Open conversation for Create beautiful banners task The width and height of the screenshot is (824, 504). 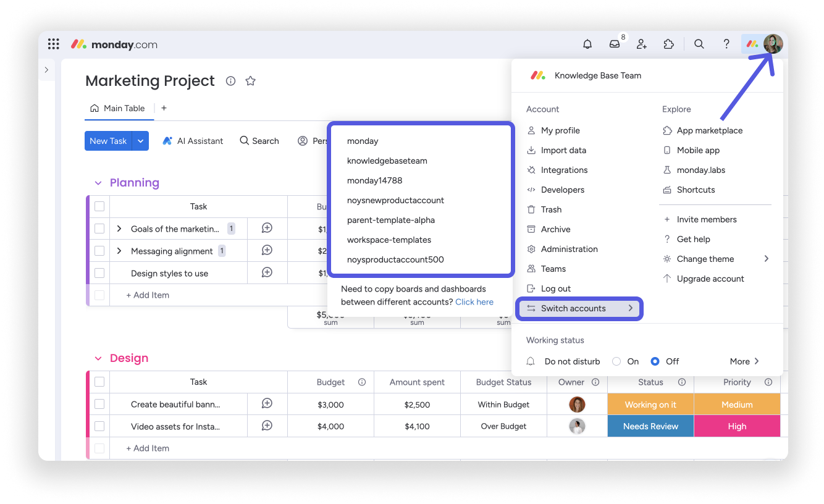[267, 404]
